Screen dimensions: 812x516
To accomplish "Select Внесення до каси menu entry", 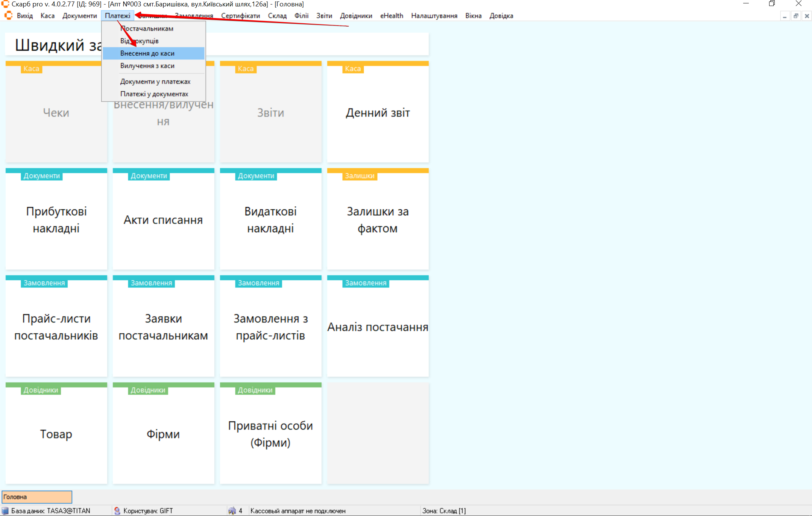I will point(147,53).
